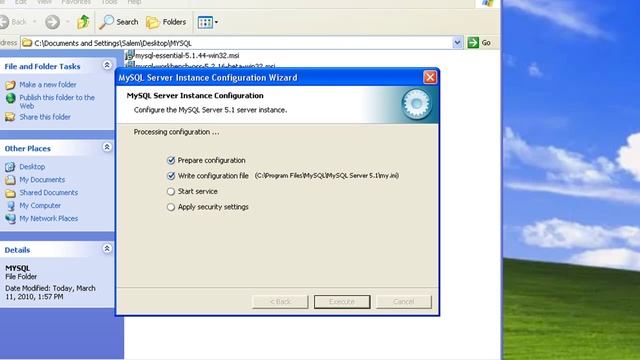Click Share this folder link
640x360 pixels.
[x=45, y=117]
